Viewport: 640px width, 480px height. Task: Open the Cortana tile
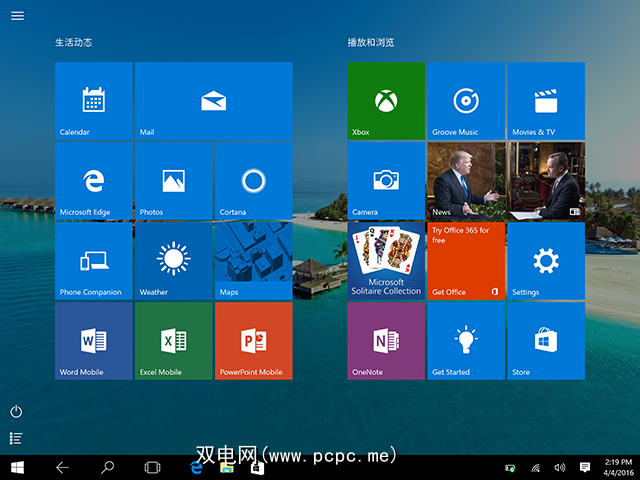pyautogui.click(x=254, y=180)
